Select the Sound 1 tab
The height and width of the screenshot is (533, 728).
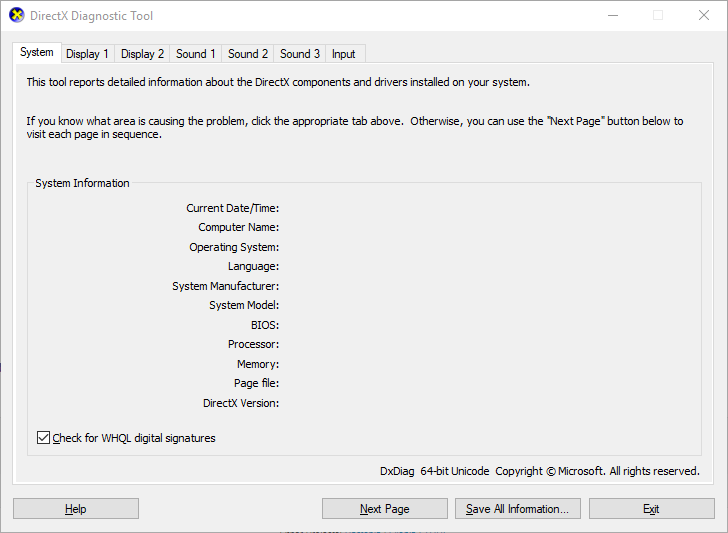coord(195,54)
